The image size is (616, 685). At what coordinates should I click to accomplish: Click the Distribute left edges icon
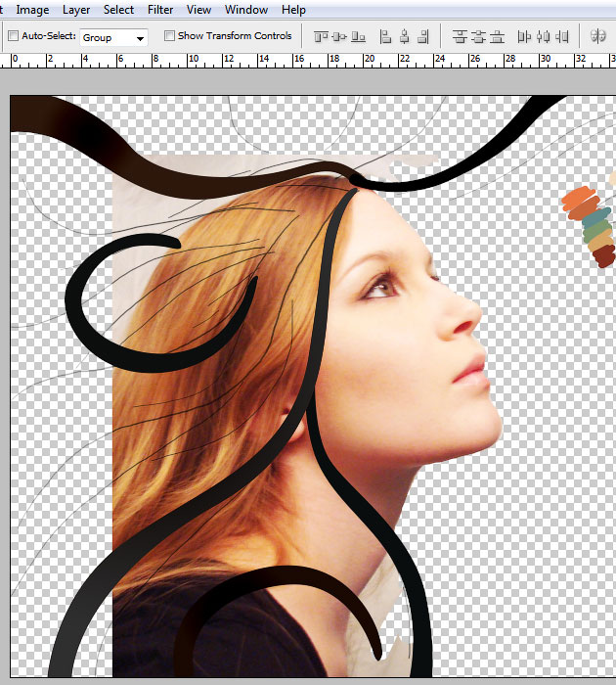(524, 37)
